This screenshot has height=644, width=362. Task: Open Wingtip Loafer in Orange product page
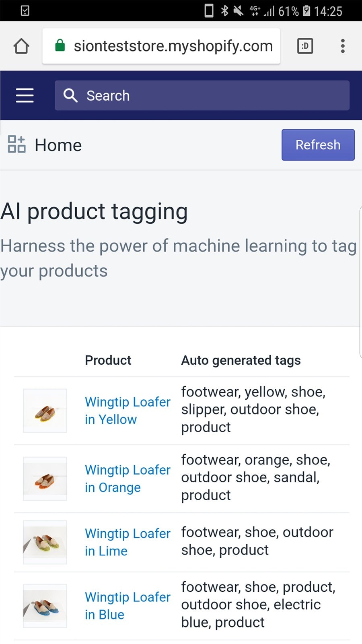(x=127, y=479)
